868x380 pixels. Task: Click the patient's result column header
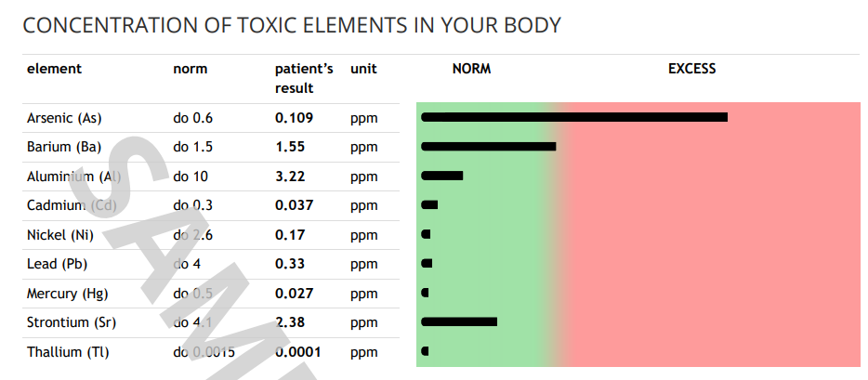(x=305, y=79)
